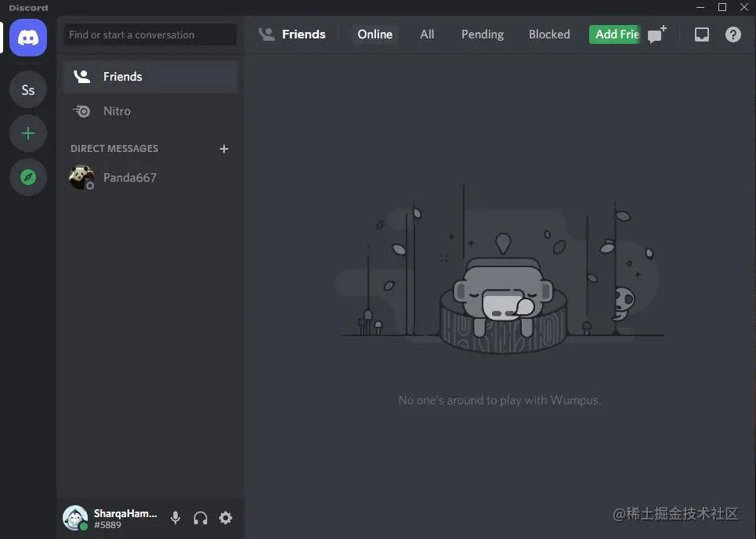Switch to the Blocked tab
This screenshot has width=756, height=539.
coord(548,34)
